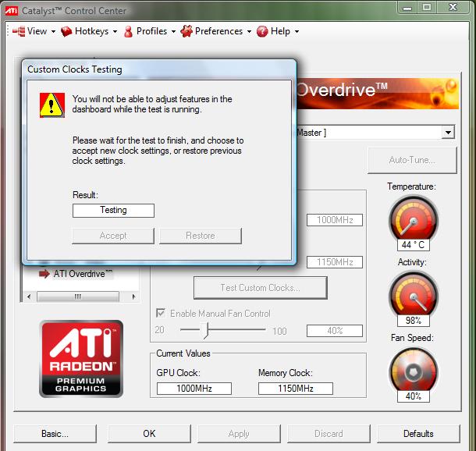476x451 pixels.
Task: Click the 1000MHz GPU clock setting field
Action: point(335,220)
